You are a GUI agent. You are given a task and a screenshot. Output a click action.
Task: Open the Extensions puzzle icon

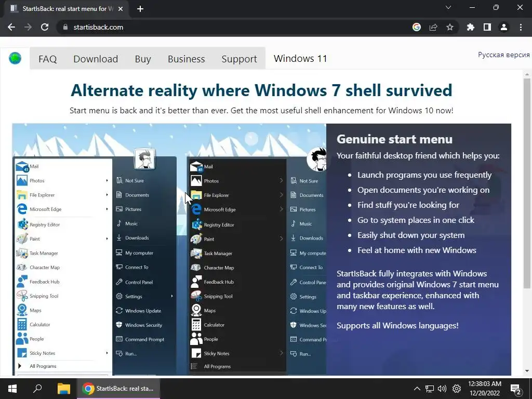tap(470, 27)
